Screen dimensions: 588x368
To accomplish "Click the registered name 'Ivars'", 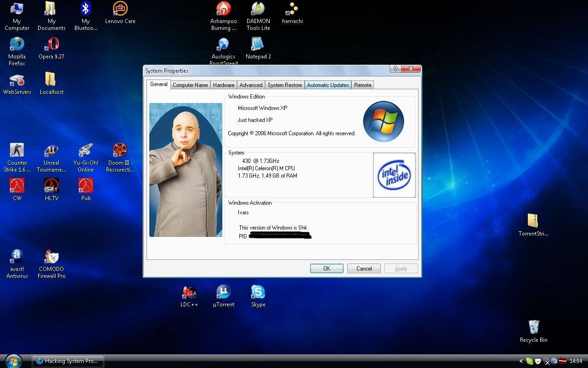I will 243,213.
